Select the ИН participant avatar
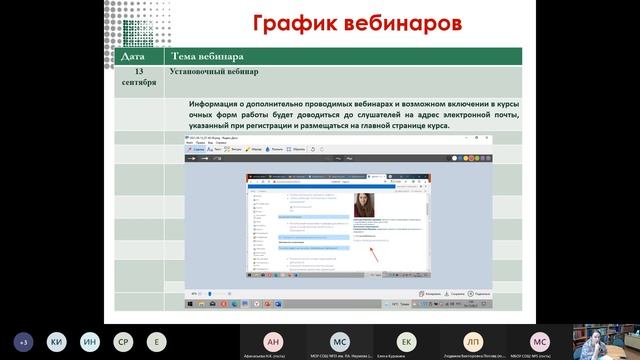This screenshot has height=360, width=640. click(x=90, y=342)
